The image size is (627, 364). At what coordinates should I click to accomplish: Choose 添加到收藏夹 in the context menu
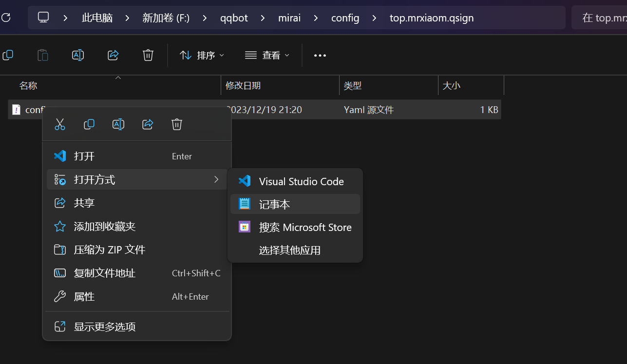coord(137,226)
